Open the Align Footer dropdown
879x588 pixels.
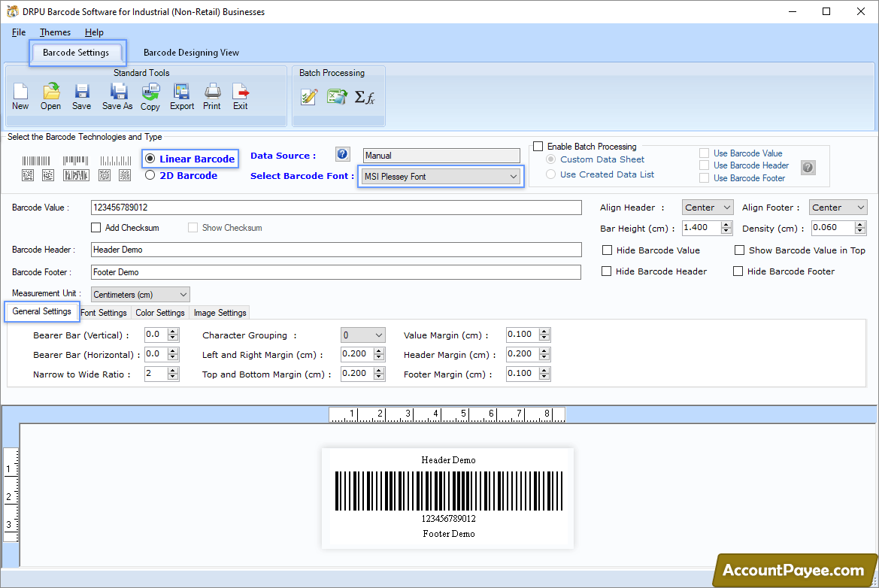click(838, 208)
